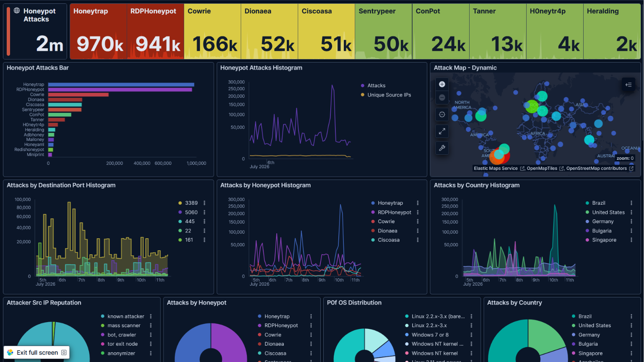Open the OpenStreetMap contributors link
Image resolution: width=644 pixels, height=362 pixels.
click(x=597, y=169)
